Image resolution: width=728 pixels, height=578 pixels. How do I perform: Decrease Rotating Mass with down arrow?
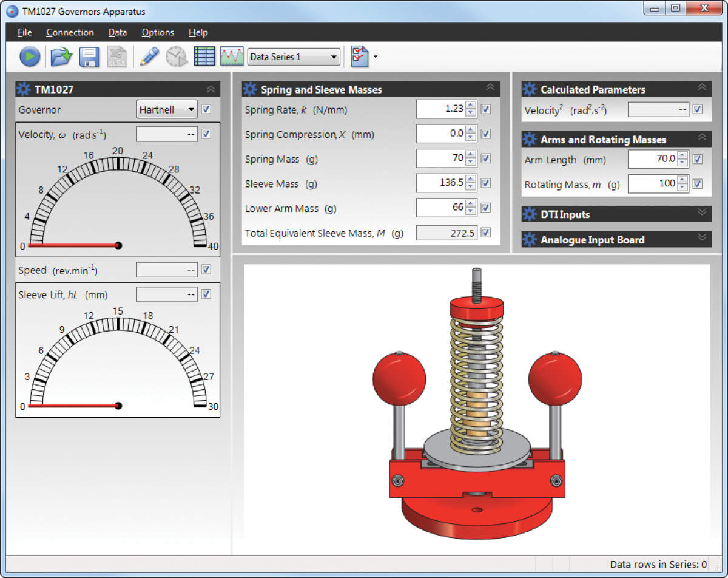click(683, 188)
